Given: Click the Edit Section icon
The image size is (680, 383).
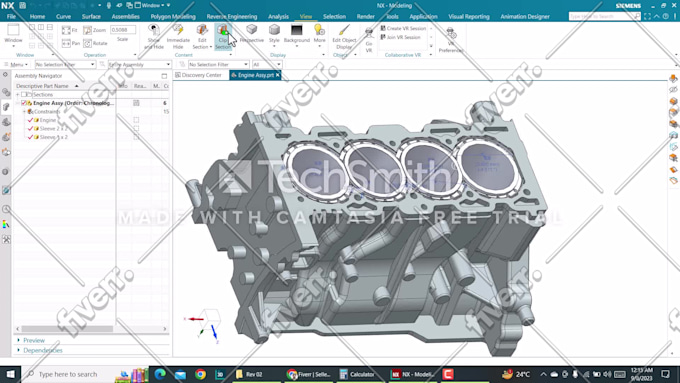Looking at the screenshot, I should [202, 29].
